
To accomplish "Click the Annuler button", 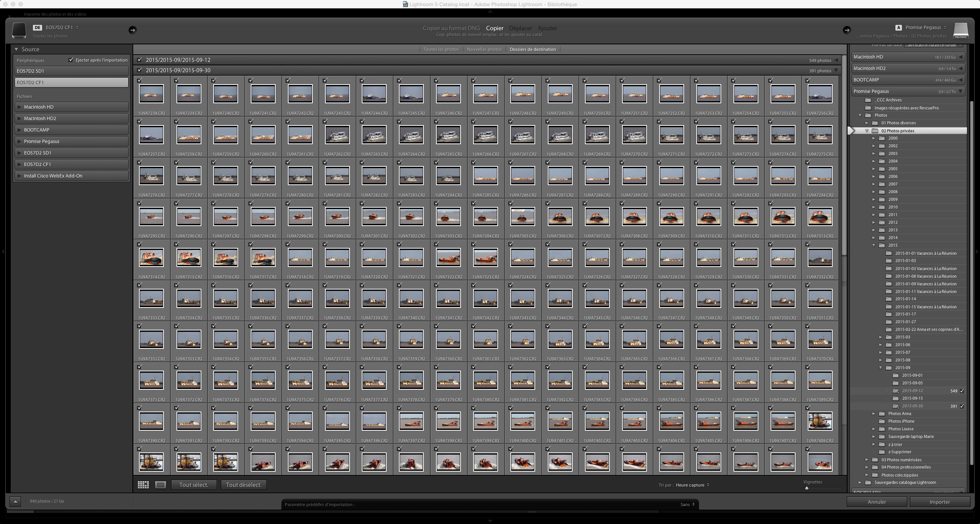I will click(x=877, y=502).
